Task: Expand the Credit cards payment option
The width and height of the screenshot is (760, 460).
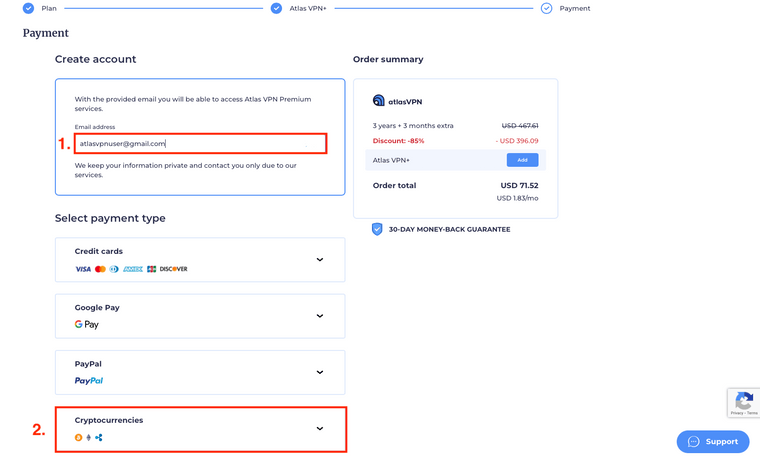Action: tap(320, 259)
